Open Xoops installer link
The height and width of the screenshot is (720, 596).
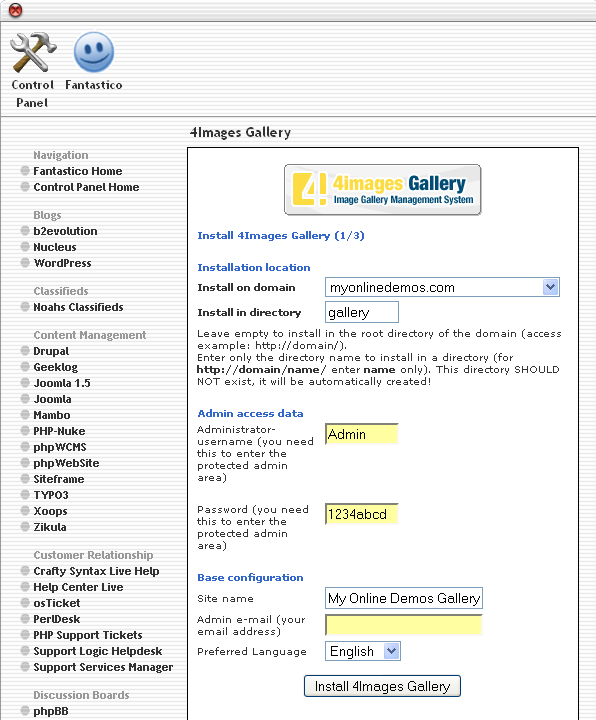pyautogui.click(x=51, y=511)
